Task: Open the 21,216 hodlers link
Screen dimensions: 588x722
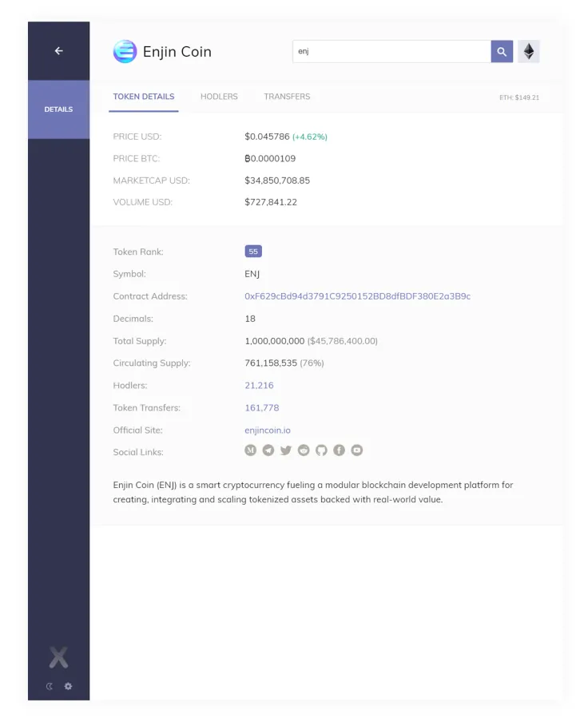Action: point(259,386)
